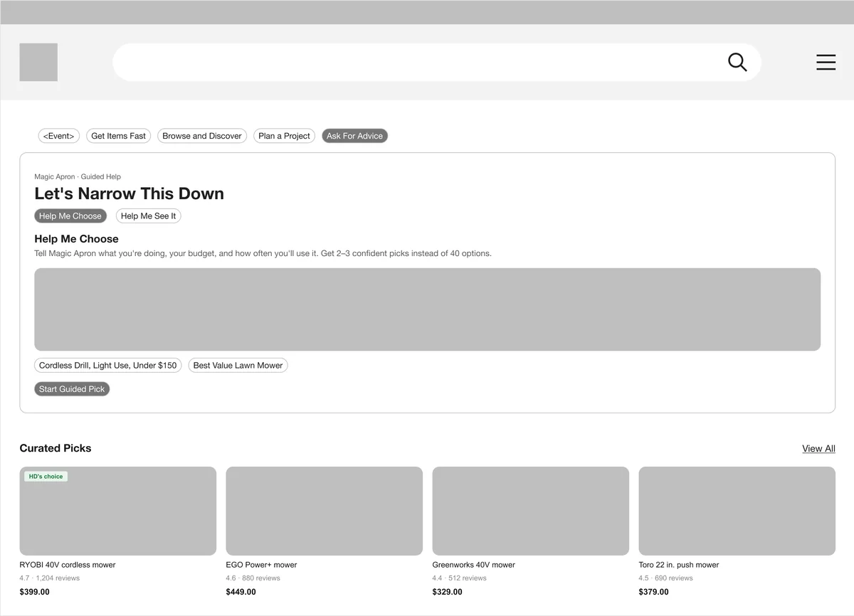The image size is (854, 616).
Task: Click the RYOBI 40V cordless mower title
Action: 68,565
